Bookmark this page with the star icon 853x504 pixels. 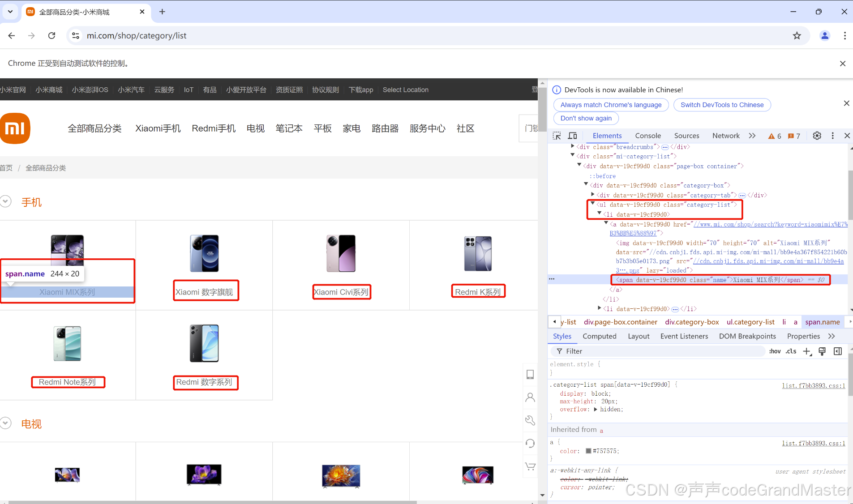tap(797, 36)
